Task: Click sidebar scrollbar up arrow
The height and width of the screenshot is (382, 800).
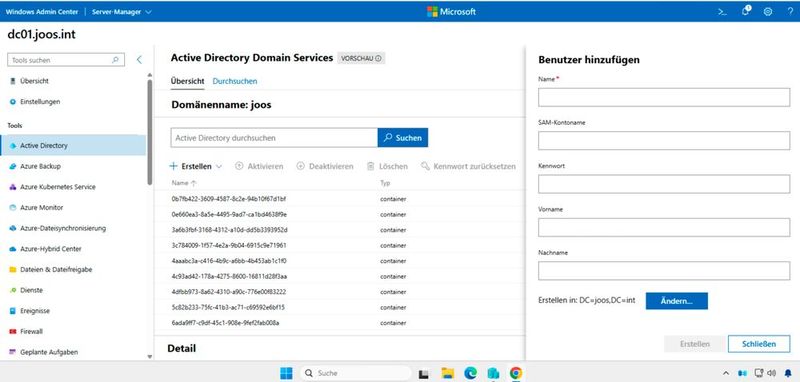Action: 149,75
